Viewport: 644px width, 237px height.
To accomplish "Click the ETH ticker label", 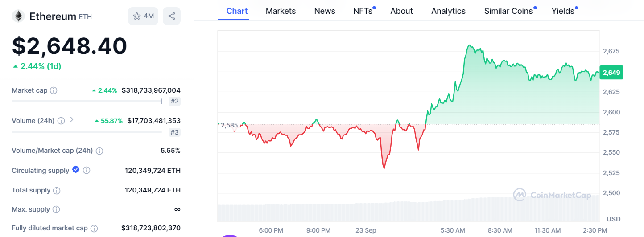I will pos(85,17).
